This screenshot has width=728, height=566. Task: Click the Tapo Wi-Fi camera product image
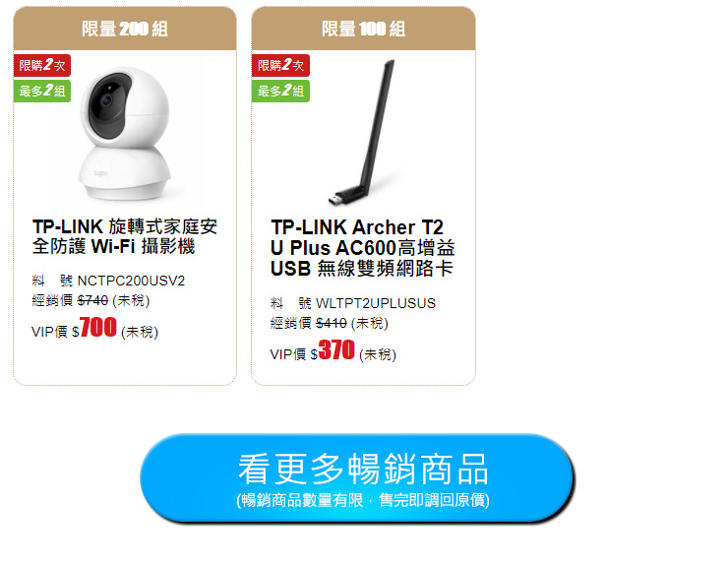[124, 134]
